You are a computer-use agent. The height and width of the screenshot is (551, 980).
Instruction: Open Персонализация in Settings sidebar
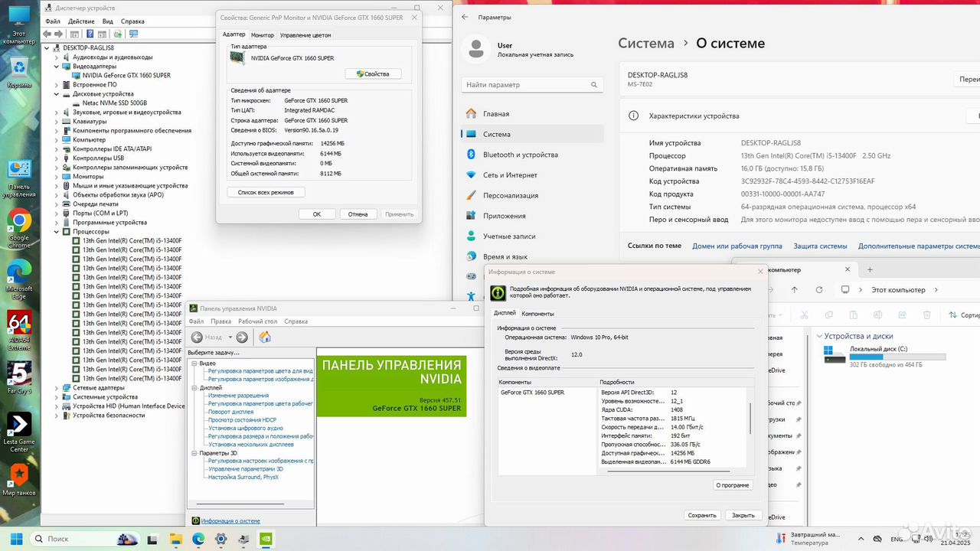click(533, 195)
